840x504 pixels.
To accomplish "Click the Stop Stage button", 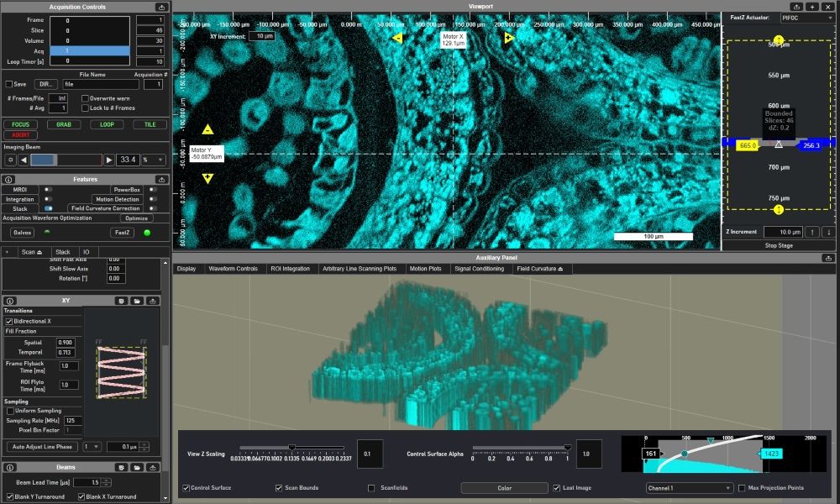I will pos(779,245).
